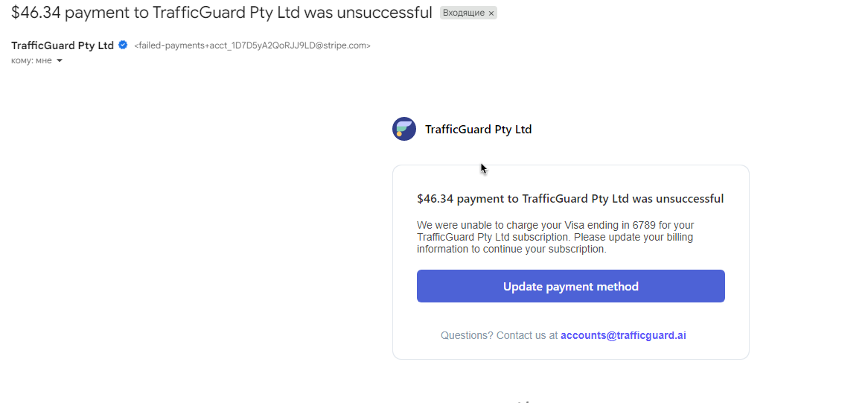Click the bold heading inside the payment card

tap(570, 199)
